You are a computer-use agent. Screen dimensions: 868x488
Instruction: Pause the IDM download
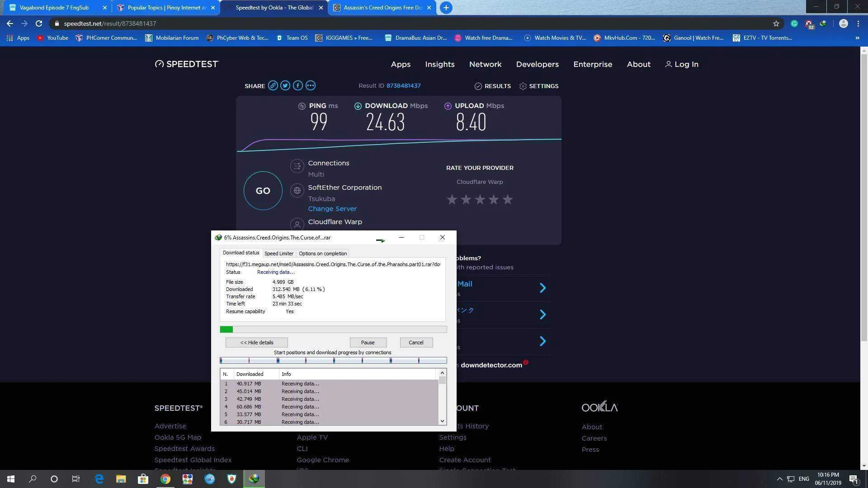[x=368, y=343]
